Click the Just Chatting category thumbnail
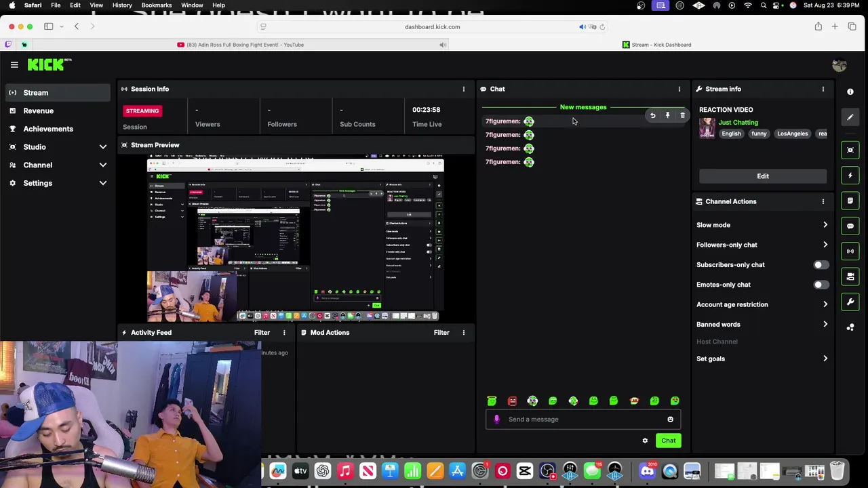The image size is (868, 488). pyautogui.click(x=707, y=128)
